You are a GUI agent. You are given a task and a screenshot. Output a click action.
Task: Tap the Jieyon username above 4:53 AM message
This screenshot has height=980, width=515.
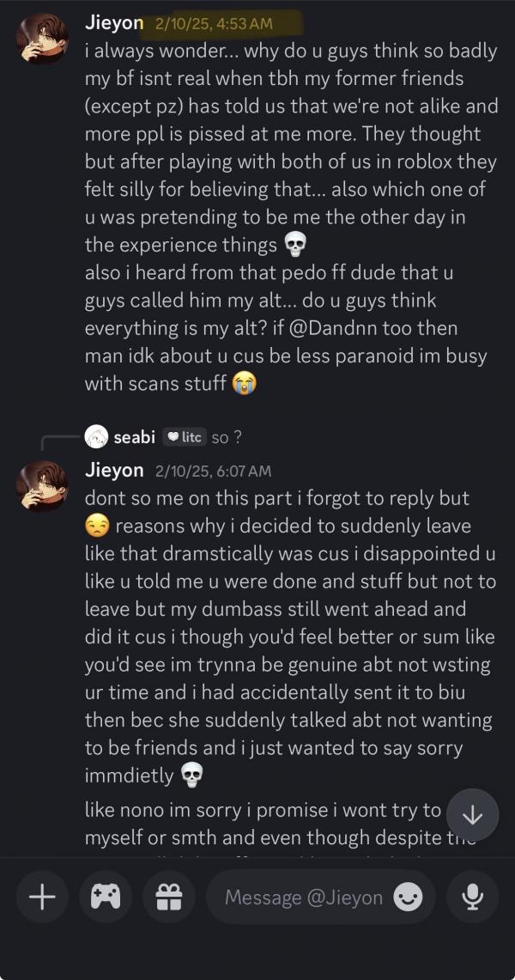pyautogui.click(x=114, y=23)
